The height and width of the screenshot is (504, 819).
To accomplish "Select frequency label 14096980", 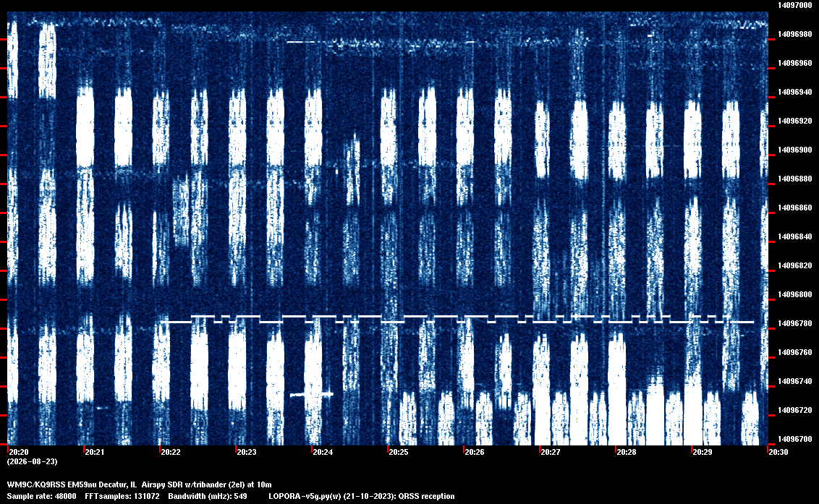I will (794, 34).
